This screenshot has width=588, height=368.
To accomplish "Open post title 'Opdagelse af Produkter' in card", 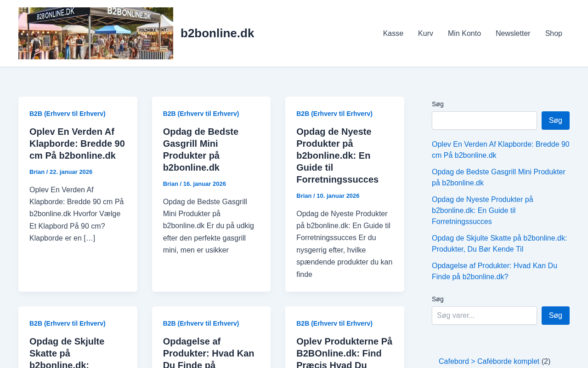I will tap(209, 352).
